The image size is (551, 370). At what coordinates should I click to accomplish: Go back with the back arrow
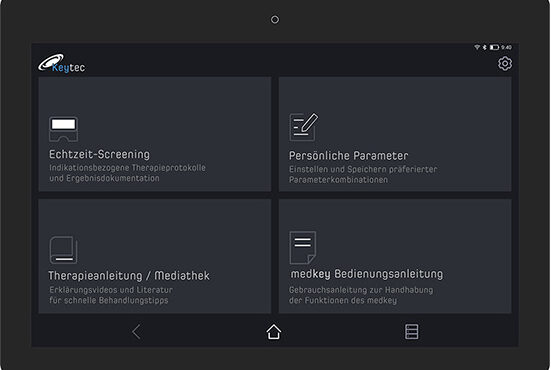coord(136,331)
